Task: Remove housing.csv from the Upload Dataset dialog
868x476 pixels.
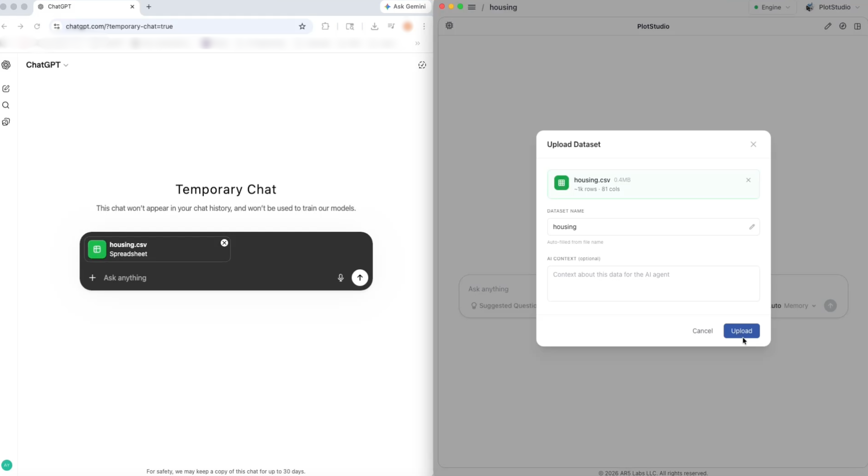Action: click(x=748, y=180)
